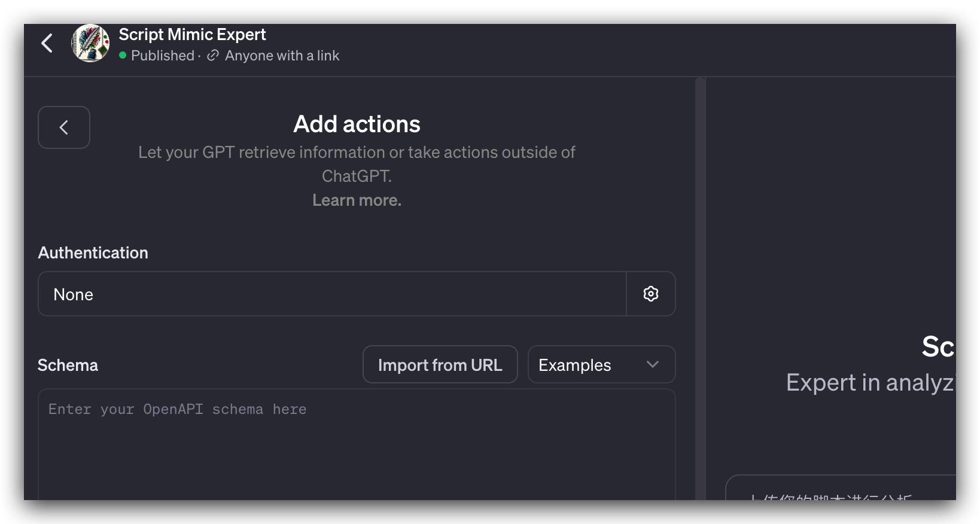The image size is (980, 524).
Task: Select the Authentication None field
Action: 332,294
